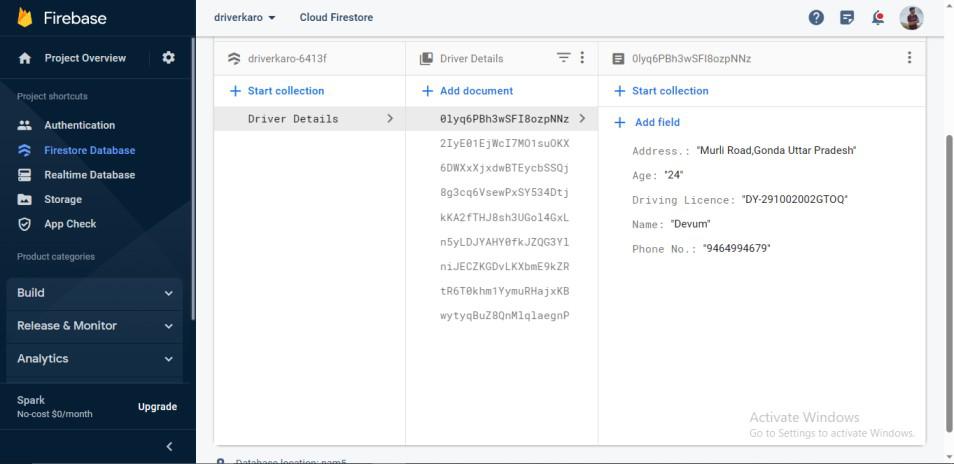
Task: Select document kKA2fTHJ8sh3UGol4GxL
Action: coord(504,217)
